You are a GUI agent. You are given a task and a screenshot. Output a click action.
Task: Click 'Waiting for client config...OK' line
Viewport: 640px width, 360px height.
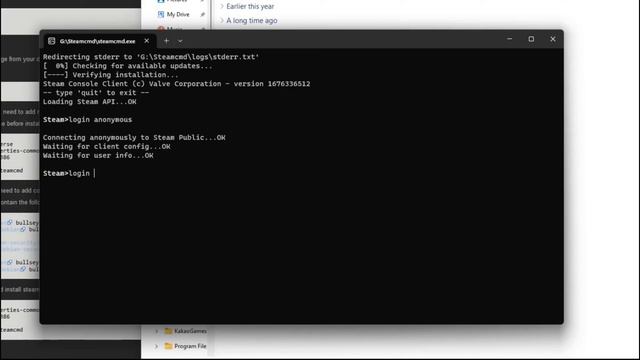(x=107, y=147)
